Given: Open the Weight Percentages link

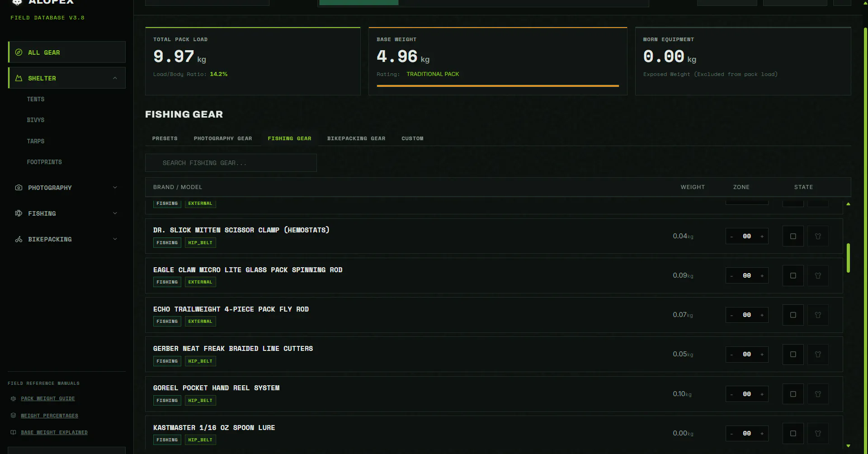Looking at the screenshot, I should click(x=49, y=416).
